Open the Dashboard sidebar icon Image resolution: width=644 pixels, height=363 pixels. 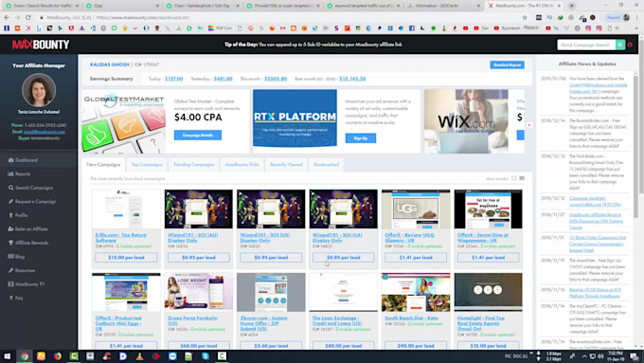pyautogui.click(x=10, y=160)
